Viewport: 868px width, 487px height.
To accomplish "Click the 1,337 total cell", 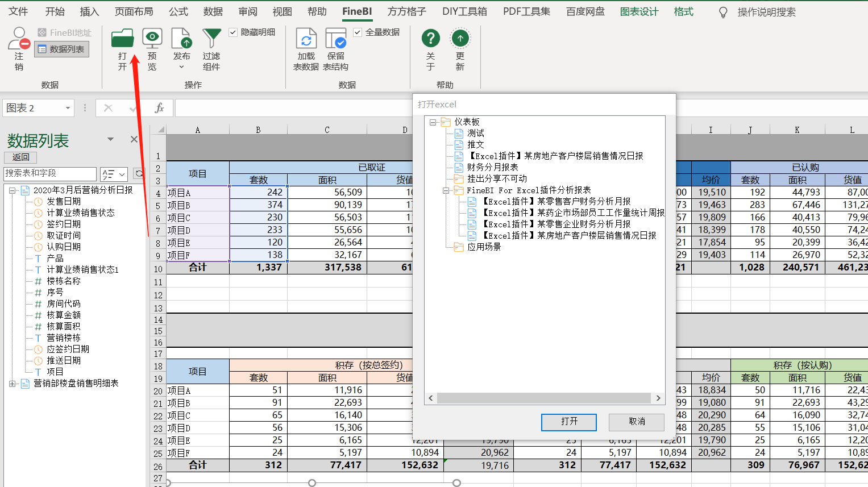I will 259,268.
